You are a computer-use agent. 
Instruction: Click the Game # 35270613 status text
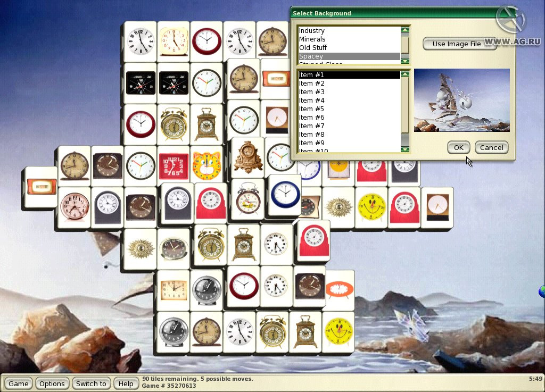click(x=169, y=386)
